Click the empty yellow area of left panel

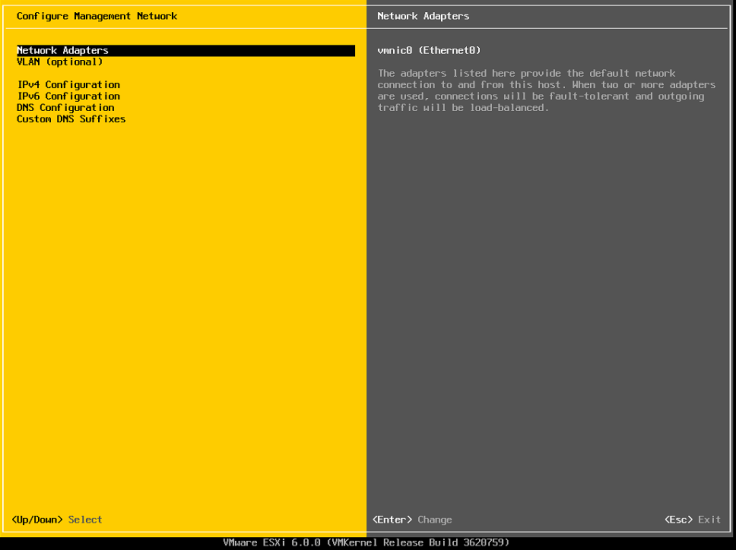click(180, 320)
